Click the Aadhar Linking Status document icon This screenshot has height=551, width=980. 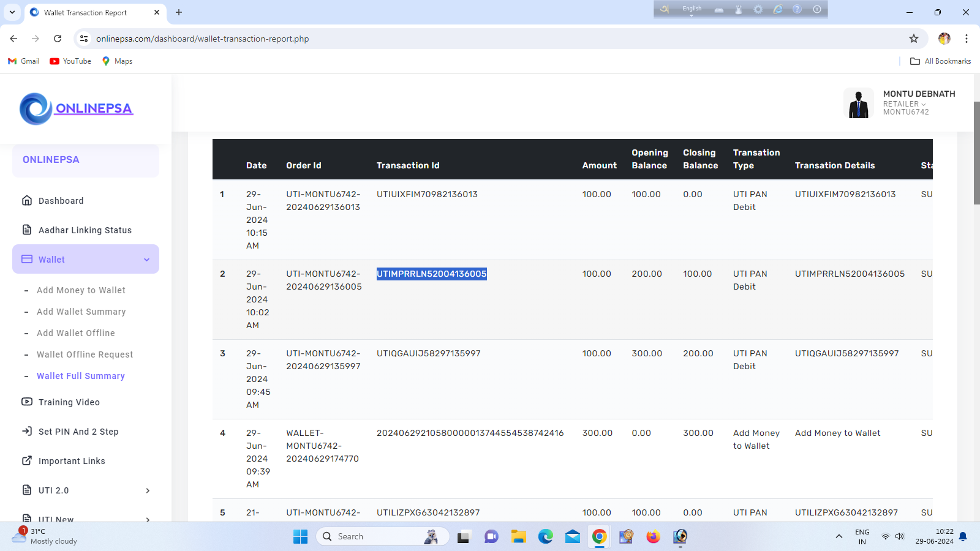(x=27, y=230)
